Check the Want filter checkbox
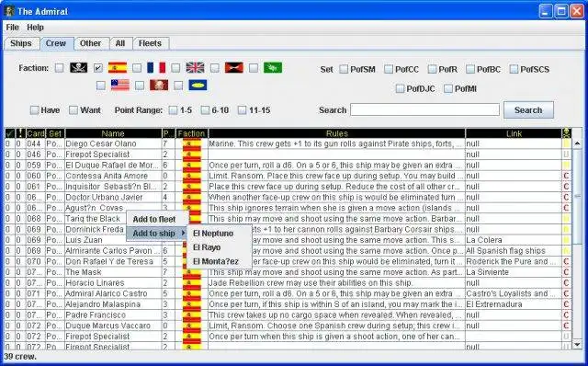588x366 pixels. [73, 110]
